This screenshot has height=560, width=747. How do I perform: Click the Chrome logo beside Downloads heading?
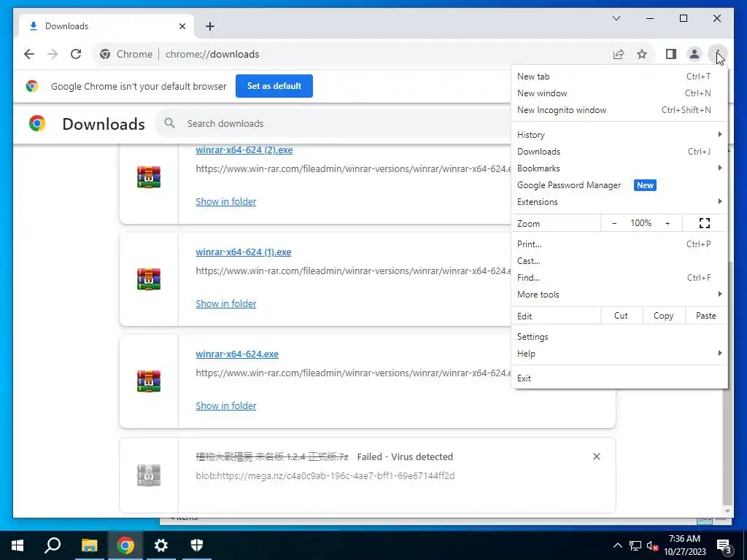pos(37,123)
